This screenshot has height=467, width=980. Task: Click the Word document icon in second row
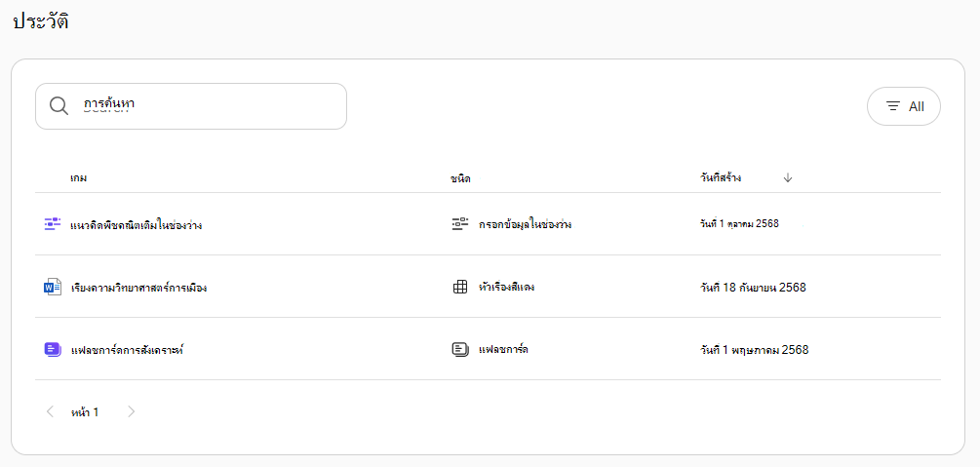53,288
